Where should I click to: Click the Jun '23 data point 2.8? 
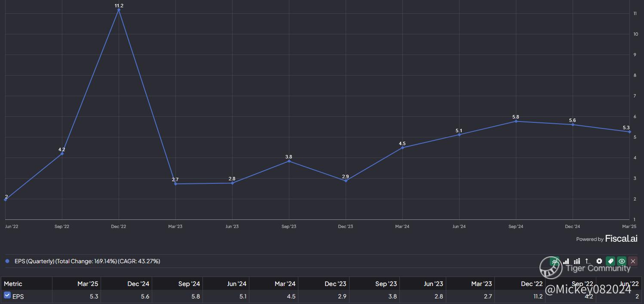click(232, 183)
